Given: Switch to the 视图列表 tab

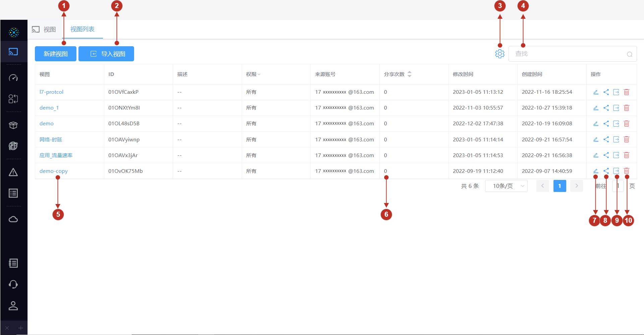Looking at the screenshot, I should (83, 29).
